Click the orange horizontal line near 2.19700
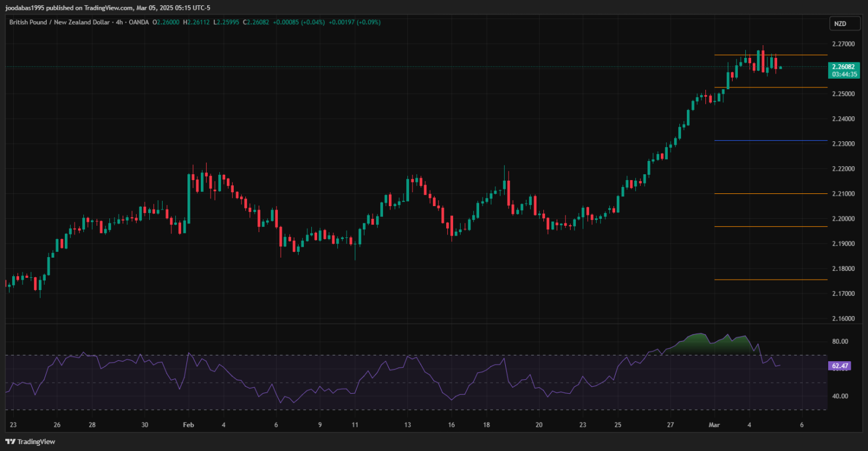Screen dimensions: 868x451 [x=771, y=226]
